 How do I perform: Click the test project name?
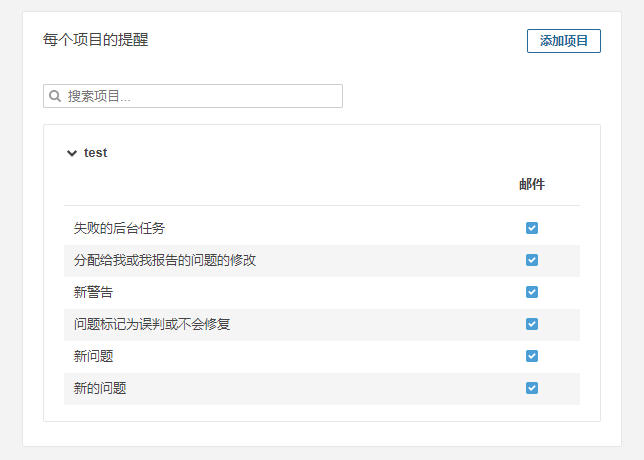95,153
